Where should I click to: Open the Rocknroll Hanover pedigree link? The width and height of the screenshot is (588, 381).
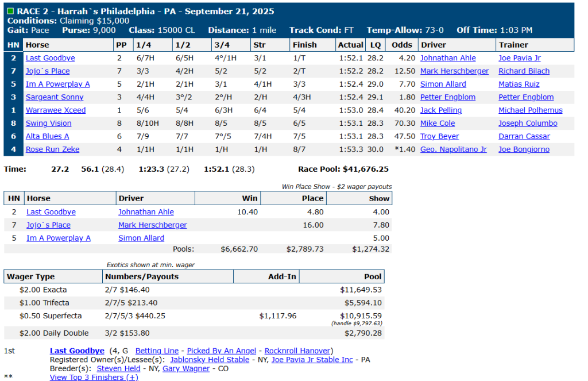pyautogui.click(x=297, y=351)
